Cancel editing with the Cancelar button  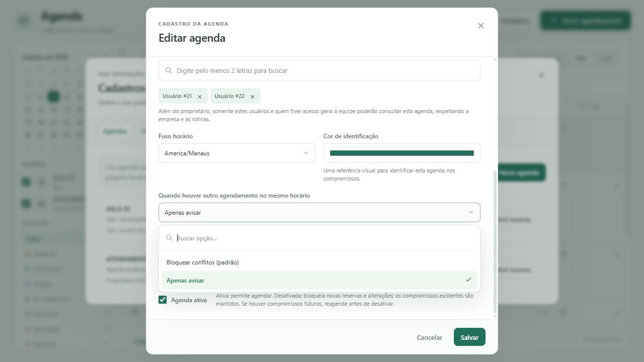click(x=429, y=337)
